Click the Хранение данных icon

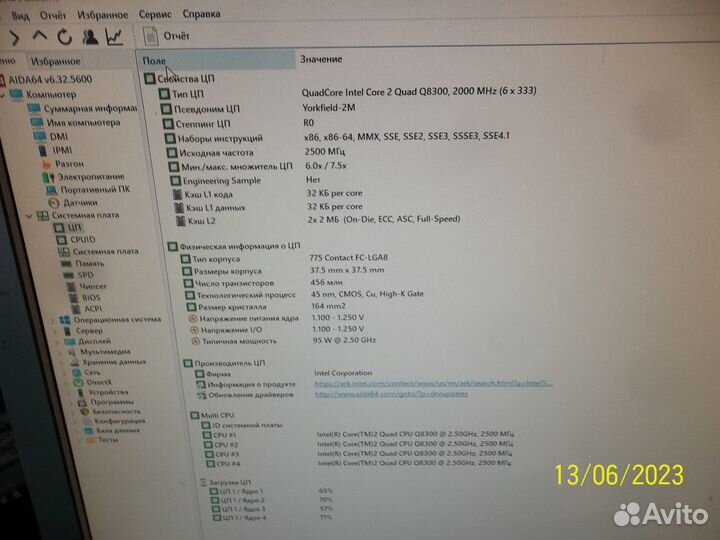[x=74, y=363]
